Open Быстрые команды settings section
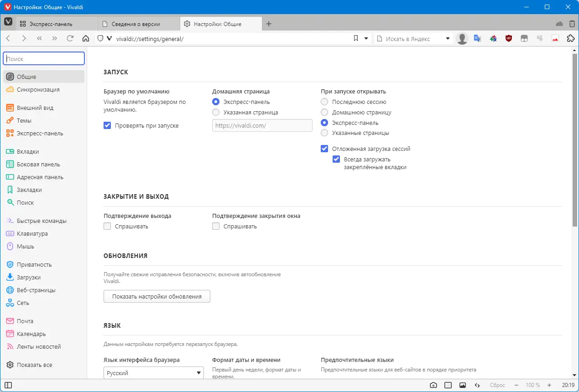The image size is (579, 392). click(44, 221)
